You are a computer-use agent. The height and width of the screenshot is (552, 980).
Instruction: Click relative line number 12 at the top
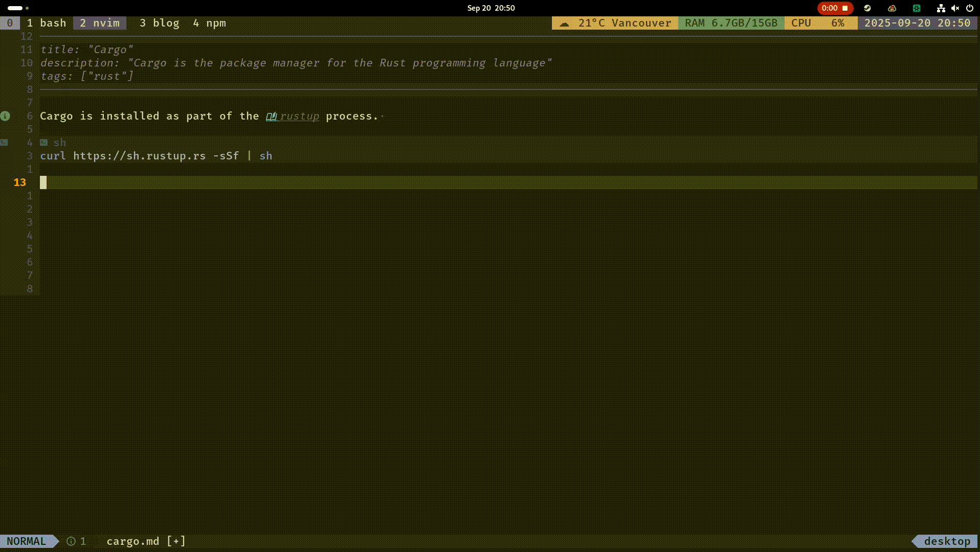pos(27,36)
